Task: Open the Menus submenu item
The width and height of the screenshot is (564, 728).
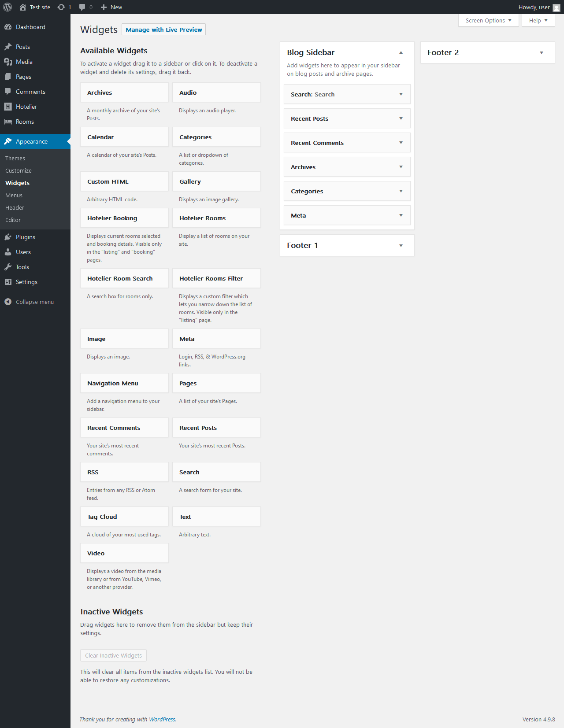Action: point(14,195)
